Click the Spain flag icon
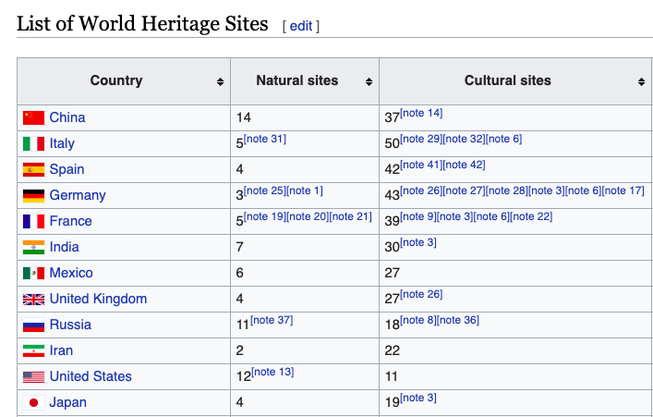 pyautogui.click(x=34, y=170)
